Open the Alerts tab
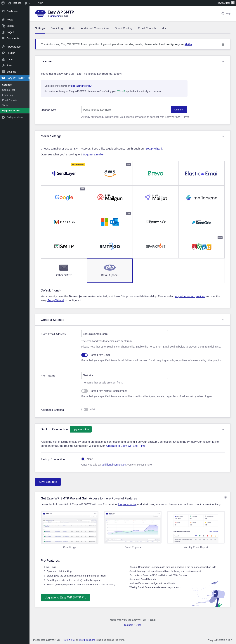Image resolution: width=236 pixels, height=644 pixels. 72,28
